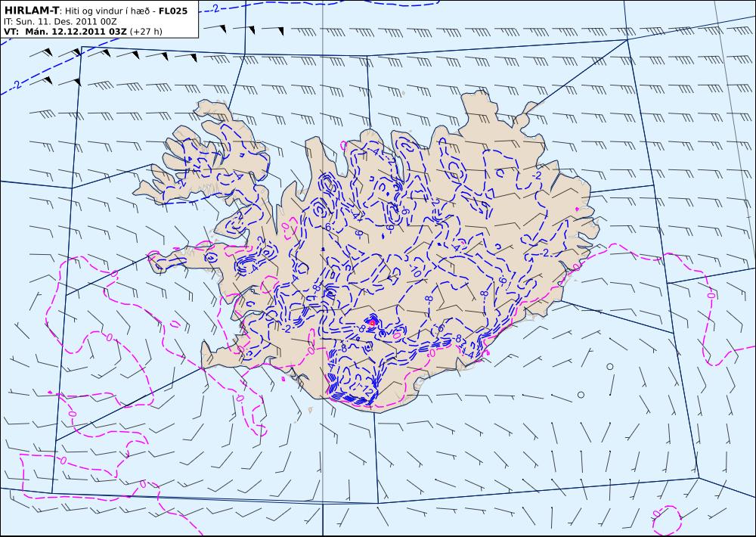Click the initial time line 'IT: Sun. 11. Des. 2011 00Z'
Viewport: 756px width, 537px height.
(x=60, y=22)
